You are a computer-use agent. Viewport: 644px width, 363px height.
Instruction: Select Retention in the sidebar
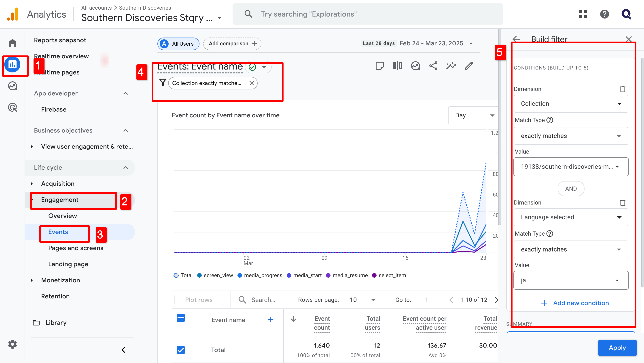55,296
